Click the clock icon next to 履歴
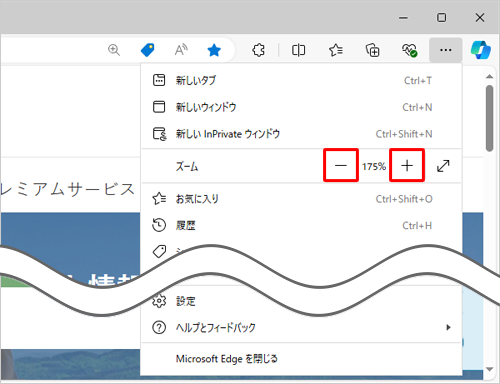Viewport: 500px width, 384px height. (159, 225)
